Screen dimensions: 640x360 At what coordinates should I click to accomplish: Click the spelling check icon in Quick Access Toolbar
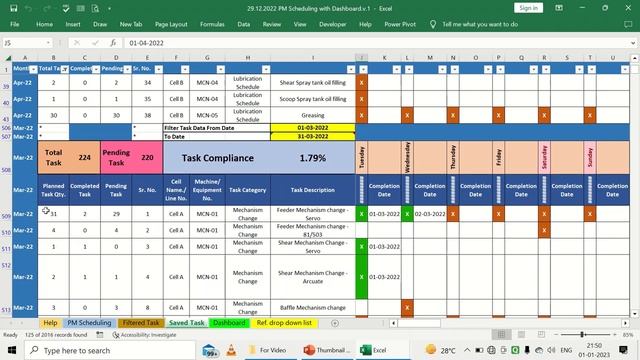pos(66,8)
